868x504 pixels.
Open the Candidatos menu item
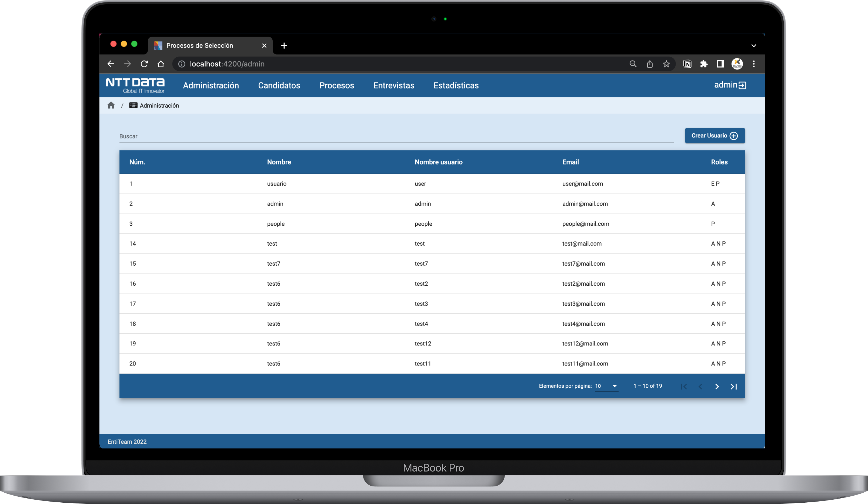[x=279, y=85]
